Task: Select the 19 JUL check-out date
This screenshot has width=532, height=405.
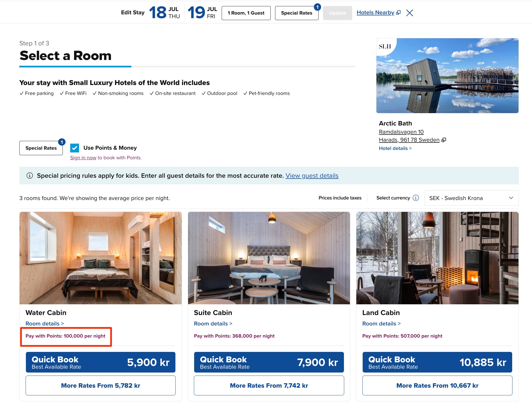Action: 203,13
